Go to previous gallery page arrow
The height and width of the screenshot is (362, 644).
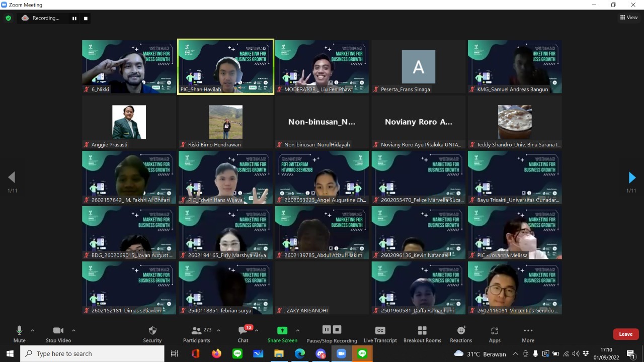click(x=12, y=177)
